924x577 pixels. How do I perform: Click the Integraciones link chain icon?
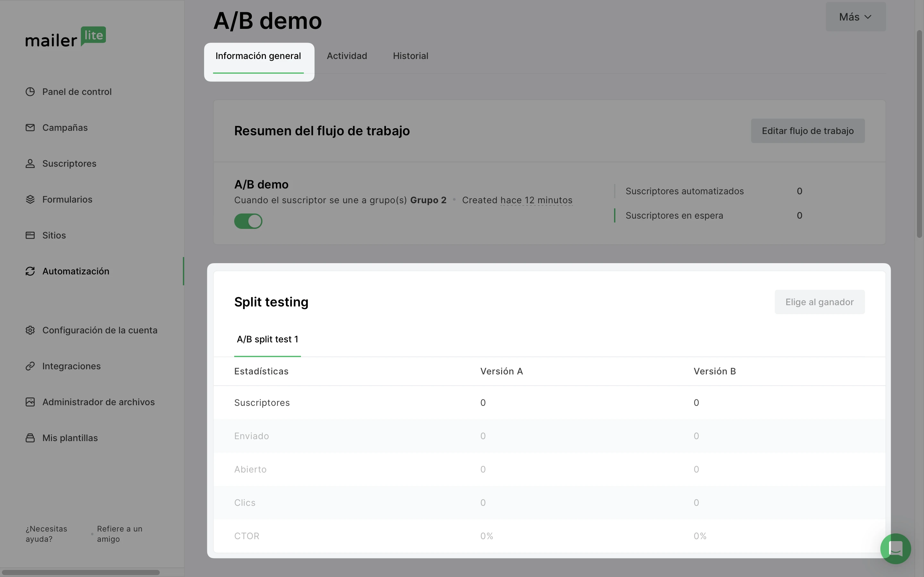coord(30,366)
